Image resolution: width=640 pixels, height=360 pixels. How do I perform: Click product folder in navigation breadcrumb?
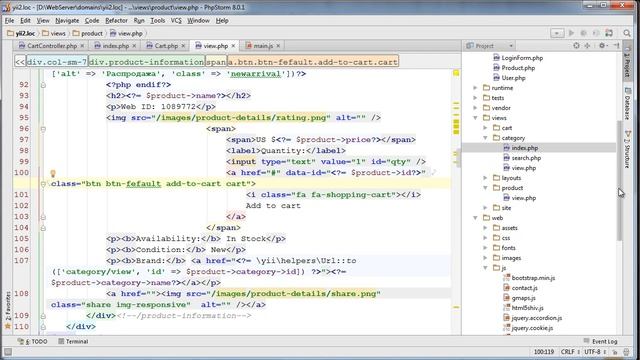point(87,33)
